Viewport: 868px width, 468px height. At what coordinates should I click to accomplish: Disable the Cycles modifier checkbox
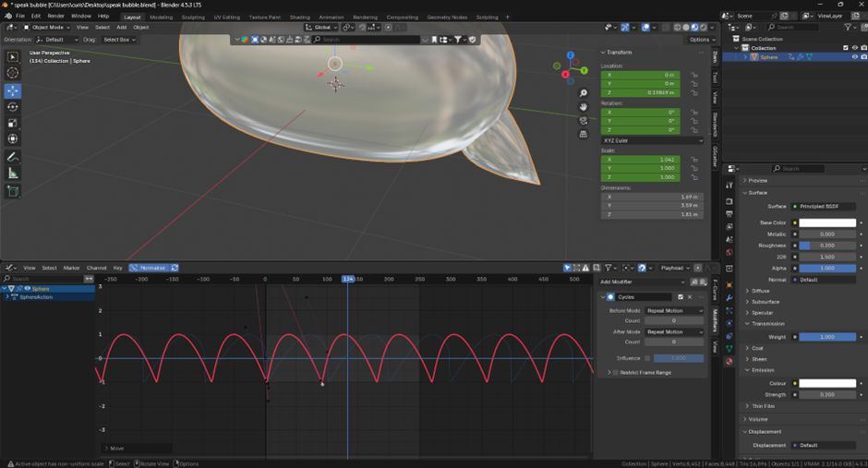point(681,297)
